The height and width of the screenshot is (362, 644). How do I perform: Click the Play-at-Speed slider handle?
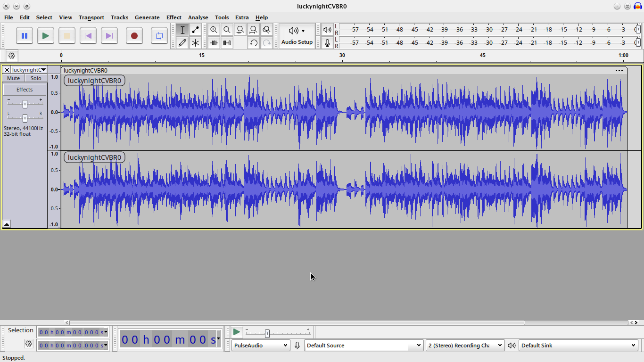click(267, 334)
